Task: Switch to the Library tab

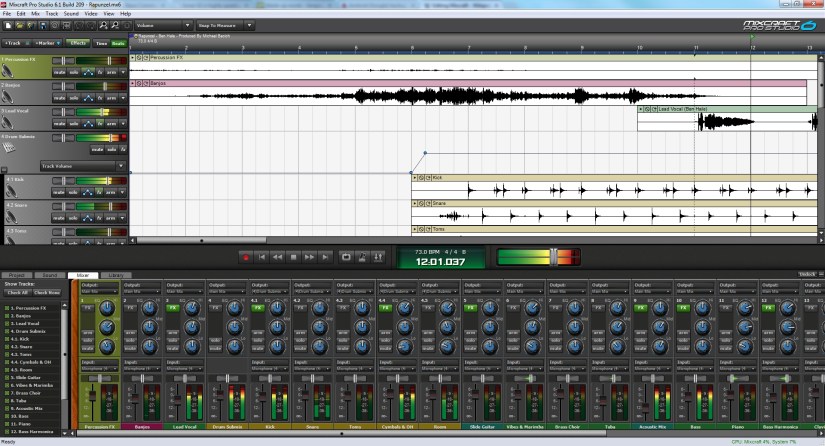Action: pyautogui.click(x=115, y=274)
